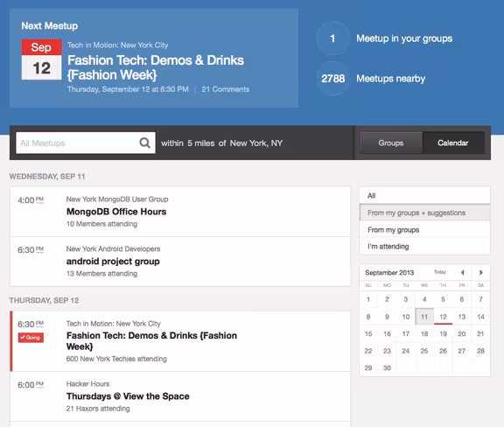Click the 2788 Meetups nearby circle
This screenshot has width=504, height=427.
tap(333, 79)
